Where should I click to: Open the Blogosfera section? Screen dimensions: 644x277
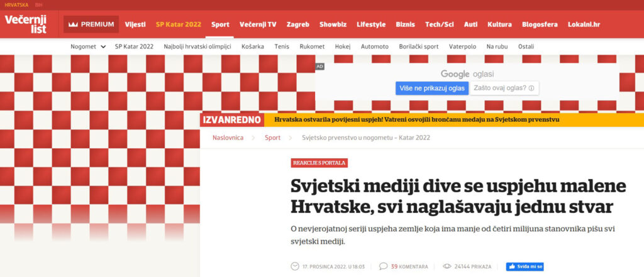point(540,24)
